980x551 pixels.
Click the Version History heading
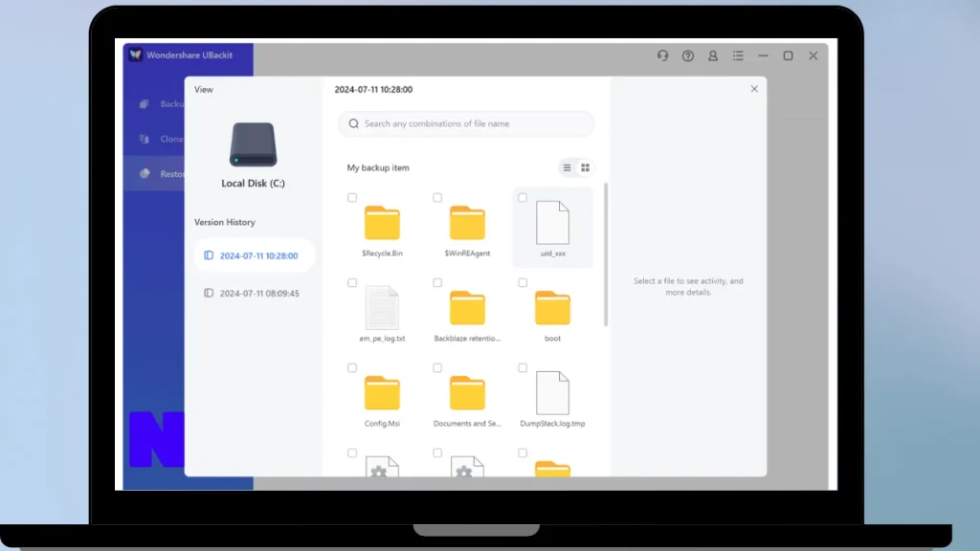(224, 222)
